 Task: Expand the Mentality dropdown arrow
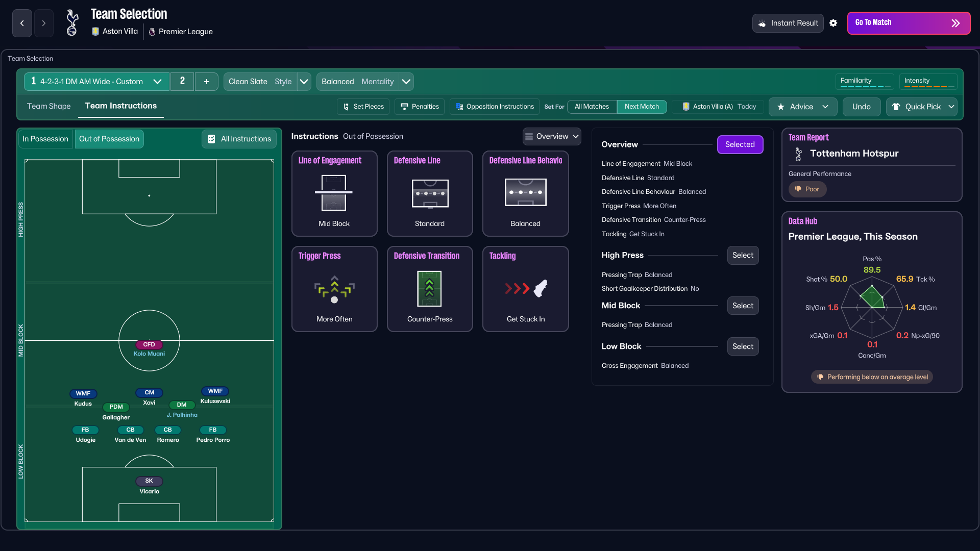[x=406, y=82]
